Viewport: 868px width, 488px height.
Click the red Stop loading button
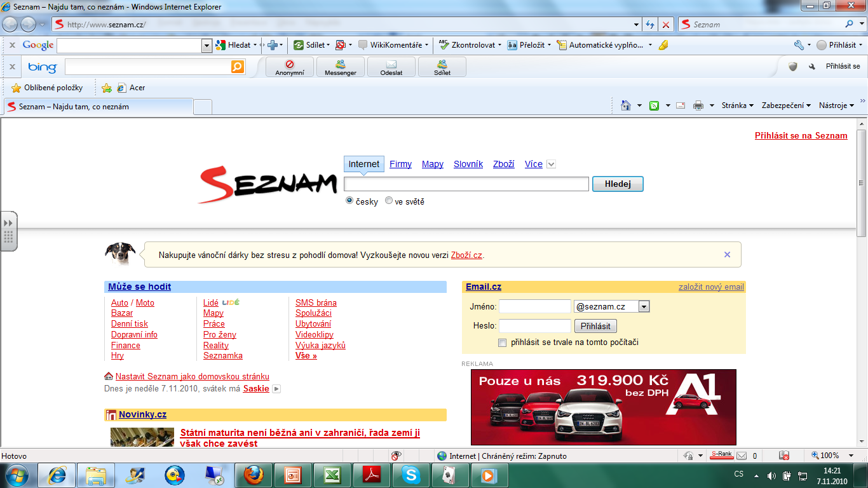[666, 25]
